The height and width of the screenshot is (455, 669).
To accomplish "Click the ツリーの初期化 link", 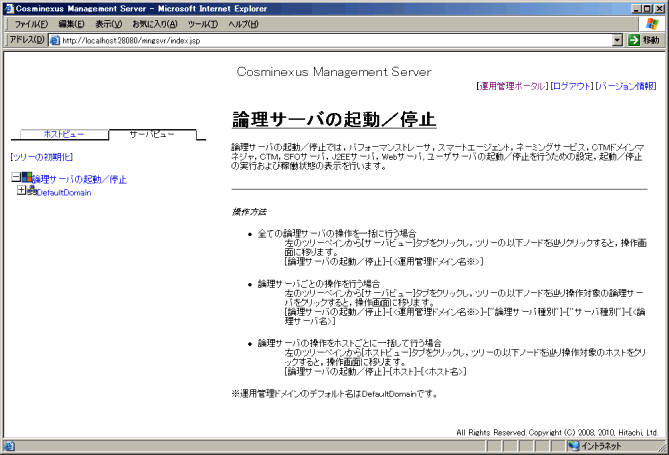I will [41, 158].
